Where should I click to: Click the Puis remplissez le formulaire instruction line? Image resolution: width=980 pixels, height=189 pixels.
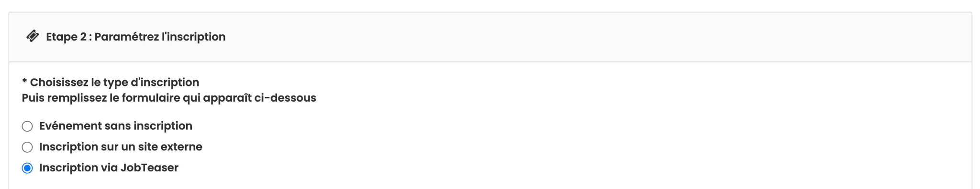pyautogui.click(x=169, y=98)
